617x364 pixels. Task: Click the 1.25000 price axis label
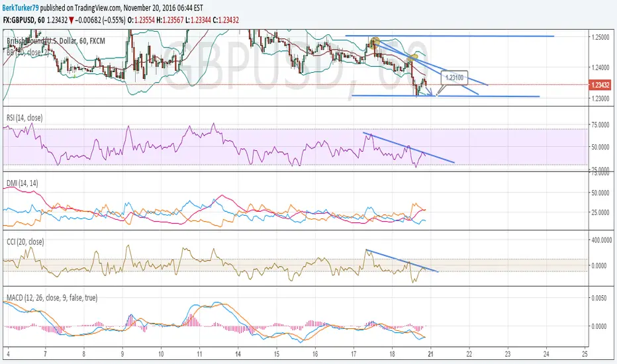click(x=600, y=37)
